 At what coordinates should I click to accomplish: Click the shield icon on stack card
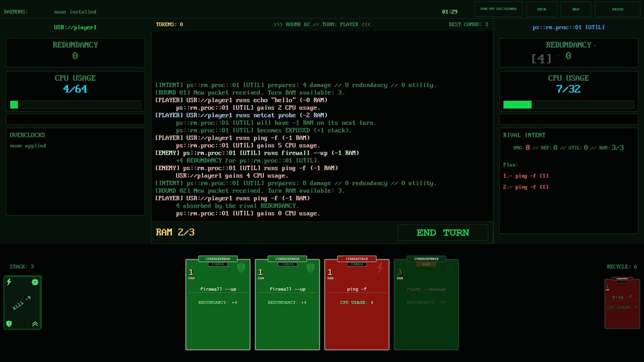click(9, 324)
